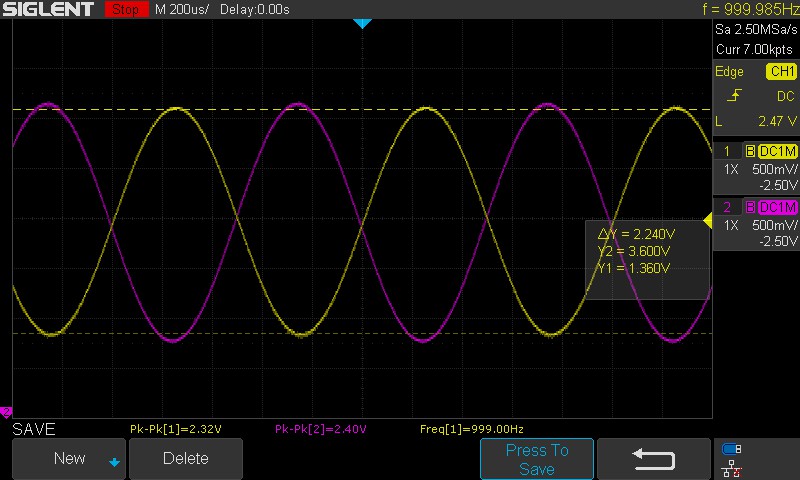Toggle the red Stop run state indicator

(x=126, y=9)
